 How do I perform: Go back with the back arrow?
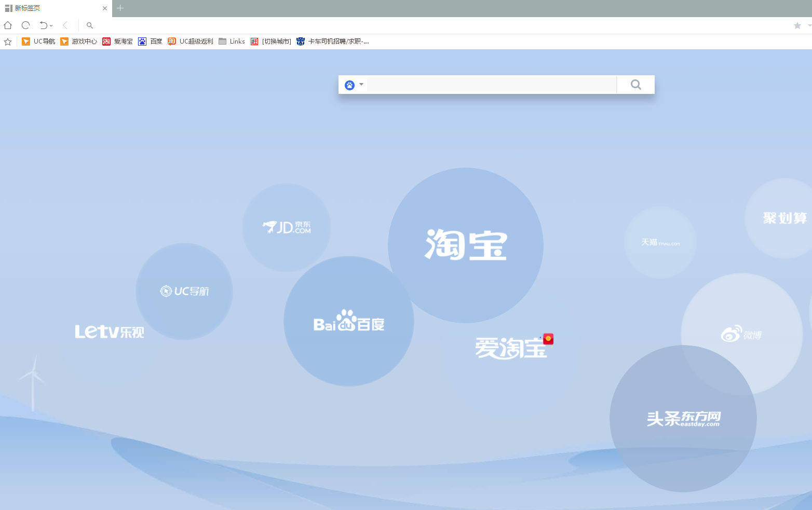point(65,25)
